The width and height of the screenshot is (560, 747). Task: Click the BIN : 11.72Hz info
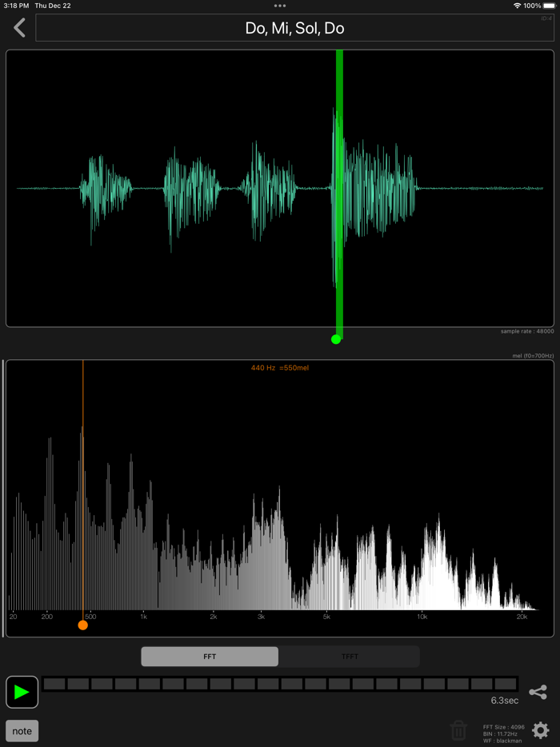[x=502, y=734]
